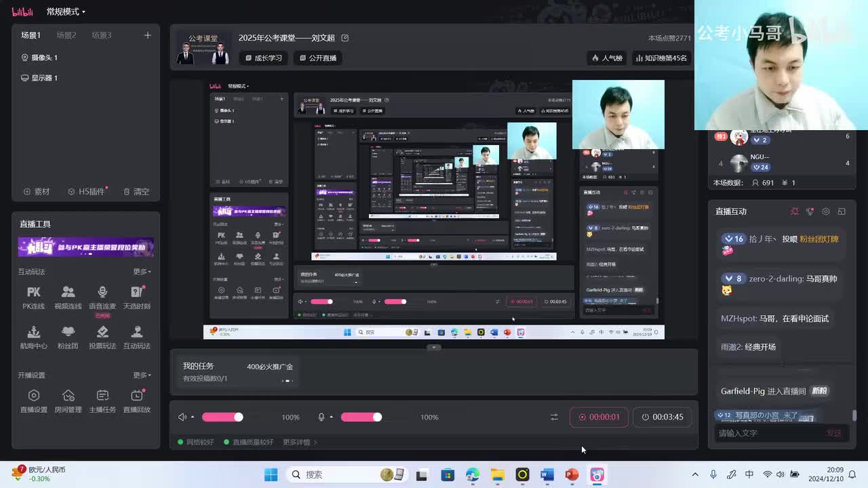The height and width of the screenshot is (488, 868).
Task: Expand 更多 under 开播设置
Action: (x=142, y=375)
